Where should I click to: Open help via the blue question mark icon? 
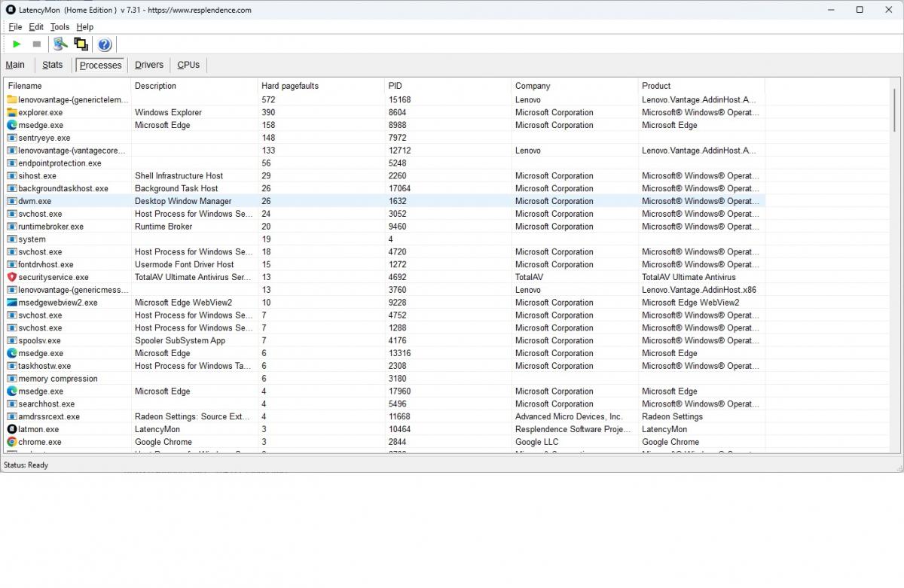pyautogui.click(x=105, y=44)
